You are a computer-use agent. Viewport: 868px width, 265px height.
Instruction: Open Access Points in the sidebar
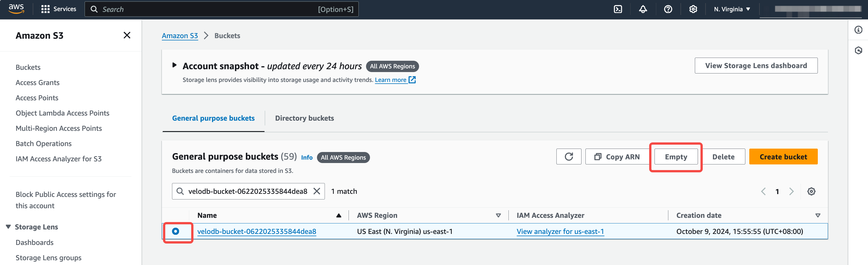[x=37, y=98]
